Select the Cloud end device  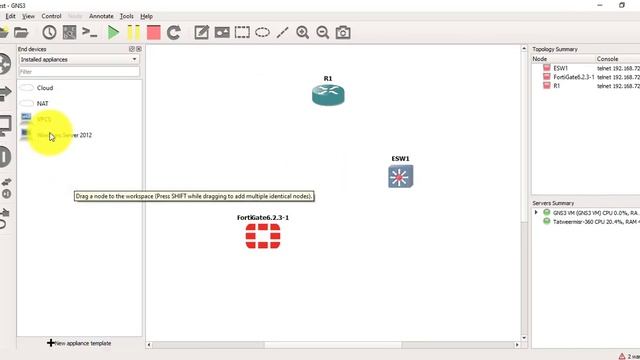point(45,88)
